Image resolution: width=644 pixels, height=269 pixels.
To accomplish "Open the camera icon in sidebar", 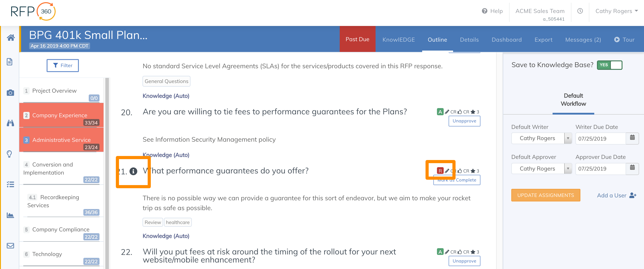I will coord(10,93).
